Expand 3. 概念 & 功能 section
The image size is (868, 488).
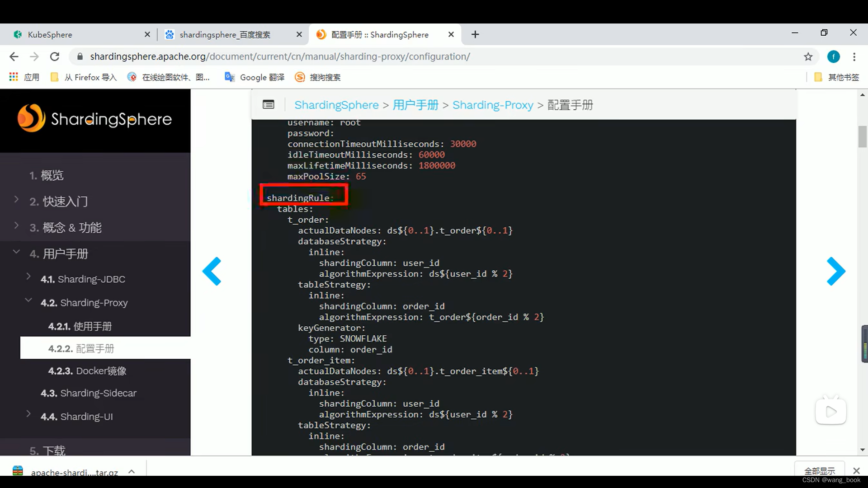(x=16, y=225)
